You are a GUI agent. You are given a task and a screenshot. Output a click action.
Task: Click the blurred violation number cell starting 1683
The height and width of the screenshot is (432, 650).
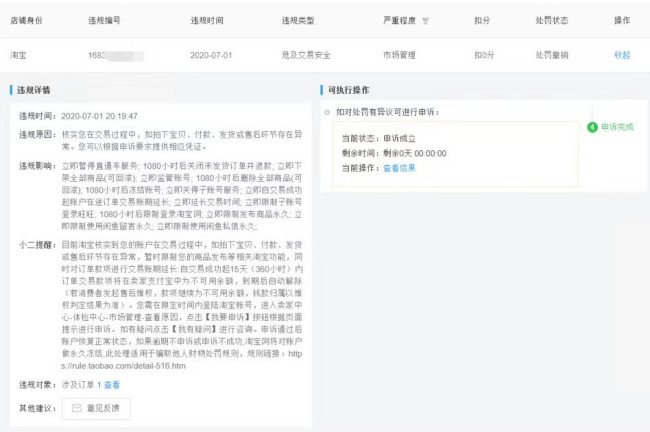(116, 55)
